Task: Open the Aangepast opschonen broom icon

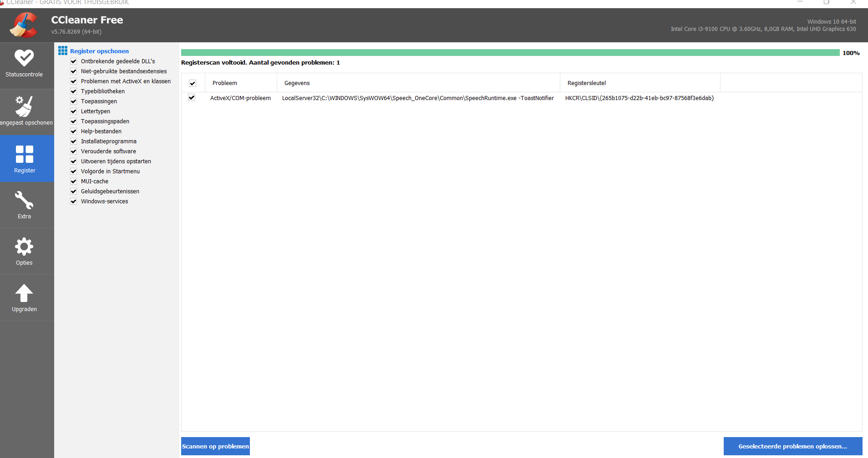Action: pyautogui.click(x=24, y=106)
